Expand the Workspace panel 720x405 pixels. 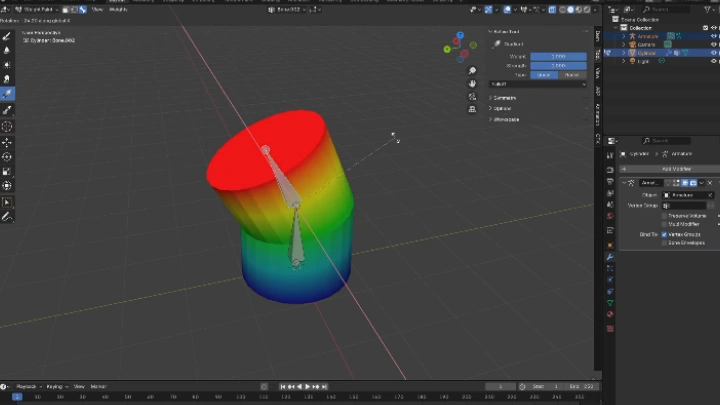506,119
